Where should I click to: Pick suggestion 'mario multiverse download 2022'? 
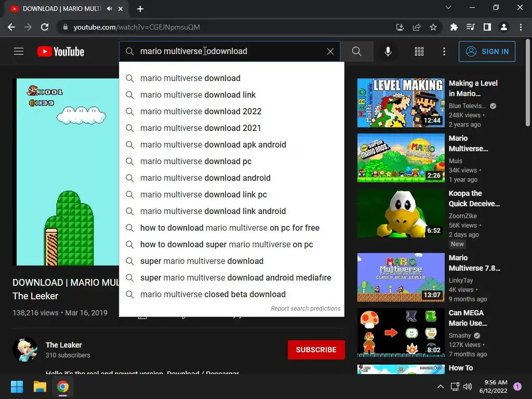(x=231, y=111)
